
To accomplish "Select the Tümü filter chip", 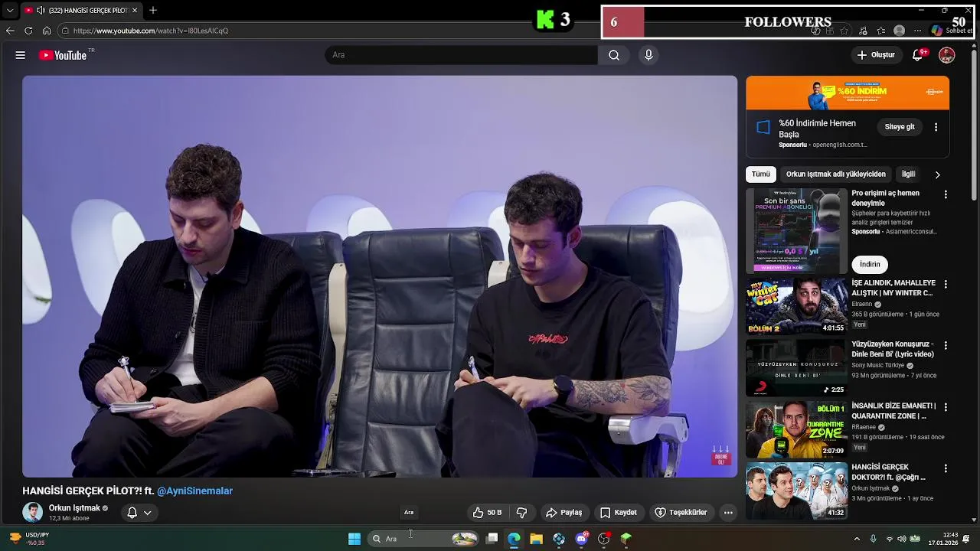I will pyautogui.click(x=761, y=174).
